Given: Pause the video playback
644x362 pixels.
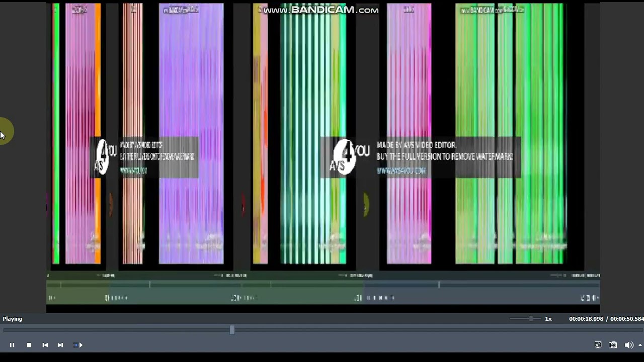Looking at the screenshot, I should coord(12,345).
